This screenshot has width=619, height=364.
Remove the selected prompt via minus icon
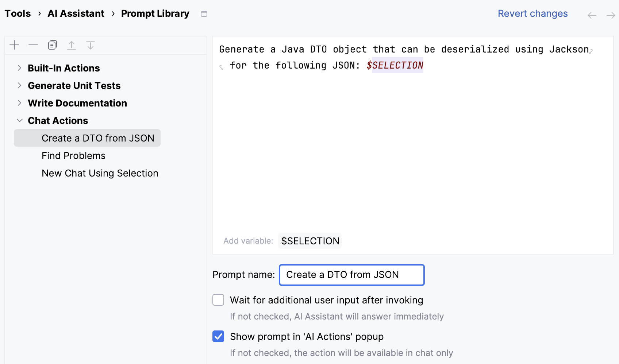click(33, 45)
